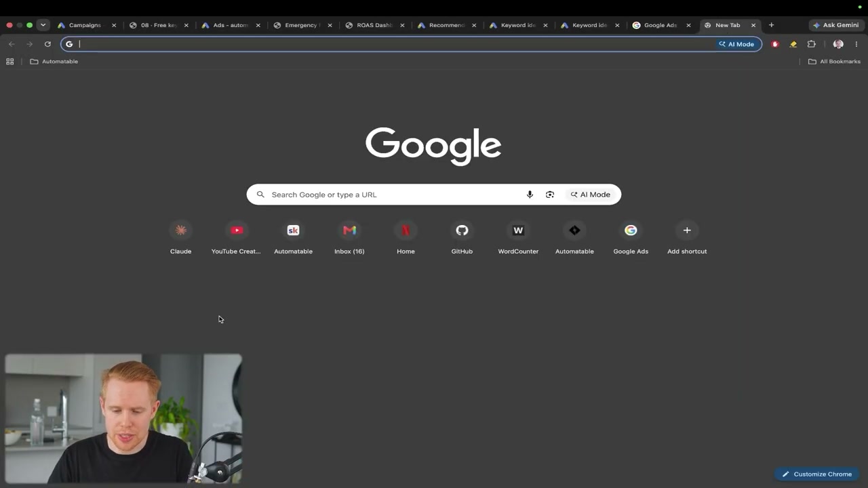Click the Google logo
Screen dimensions: 868x488
tap(433, 146)
